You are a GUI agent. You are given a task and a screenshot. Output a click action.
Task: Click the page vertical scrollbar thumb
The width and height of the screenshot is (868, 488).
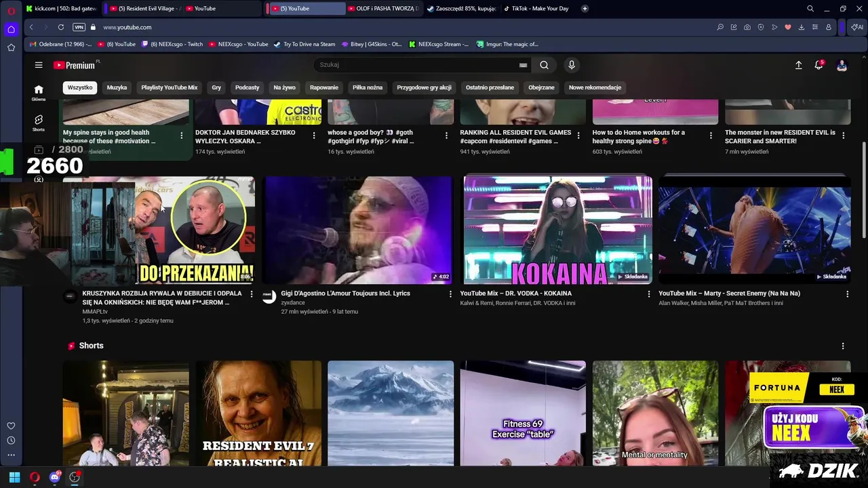click(x=864, y=190)
